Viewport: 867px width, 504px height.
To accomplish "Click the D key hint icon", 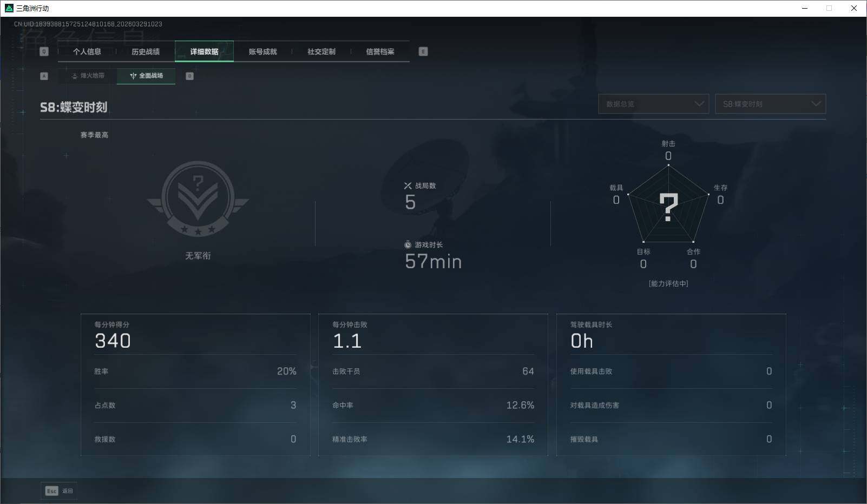I will [x=189, y=76].
